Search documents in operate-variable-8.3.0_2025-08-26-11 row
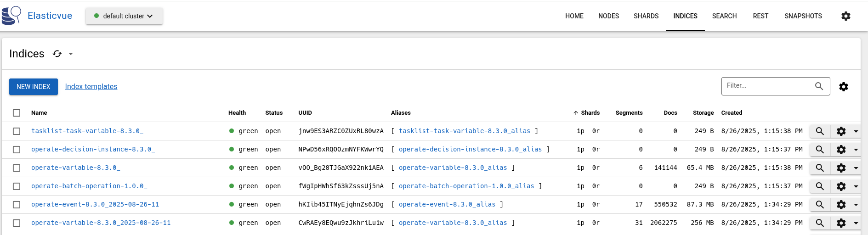The image size is (868, 235). 820,223
